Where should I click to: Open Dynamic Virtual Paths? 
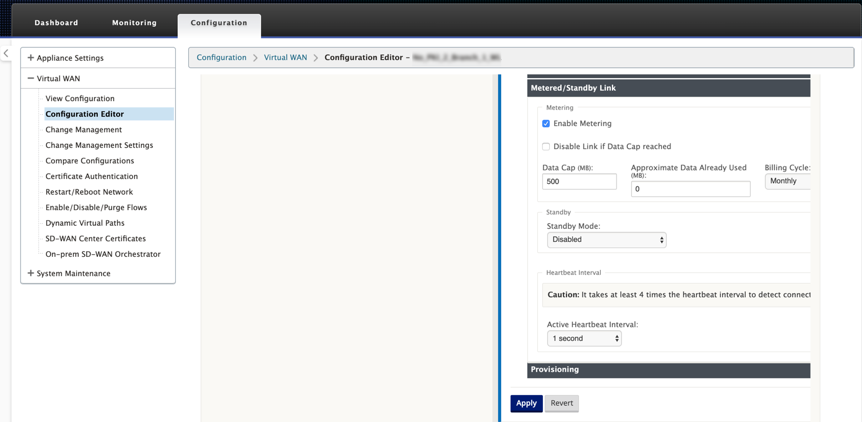tap(85, 223)
